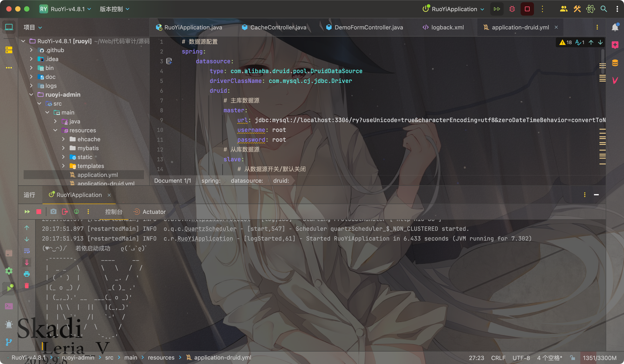624x364 pixels.
Task: Clear console with the red trash icon
Action: coord(27,286)
